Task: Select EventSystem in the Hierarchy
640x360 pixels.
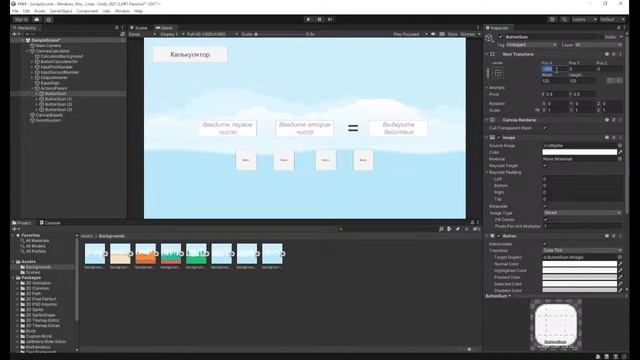Action: [x=48, y=120]
